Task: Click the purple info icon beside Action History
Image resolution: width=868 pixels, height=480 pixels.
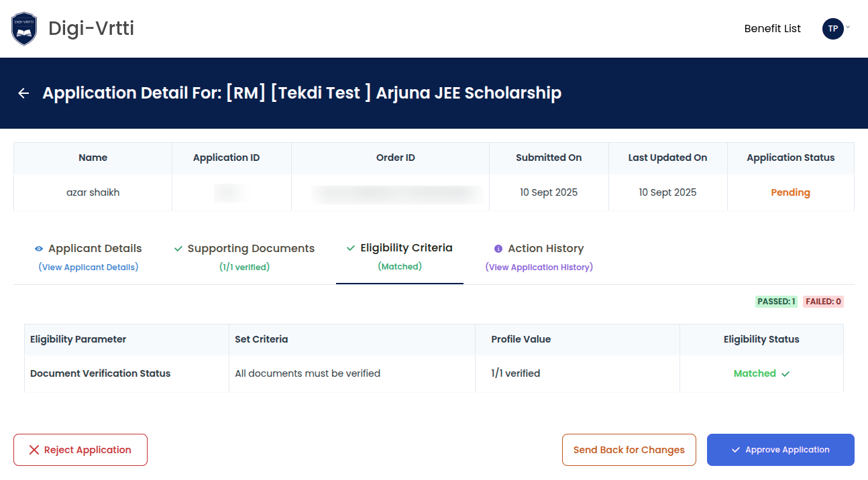Action: click(x=498, y=249)
